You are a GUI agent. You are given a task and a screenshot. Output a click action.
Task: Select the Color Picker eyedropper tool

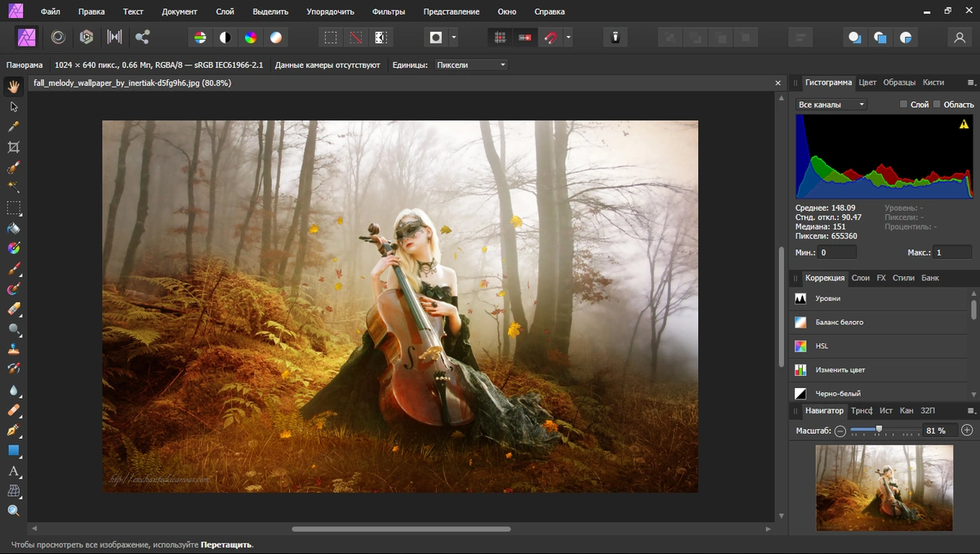[14, 127]
